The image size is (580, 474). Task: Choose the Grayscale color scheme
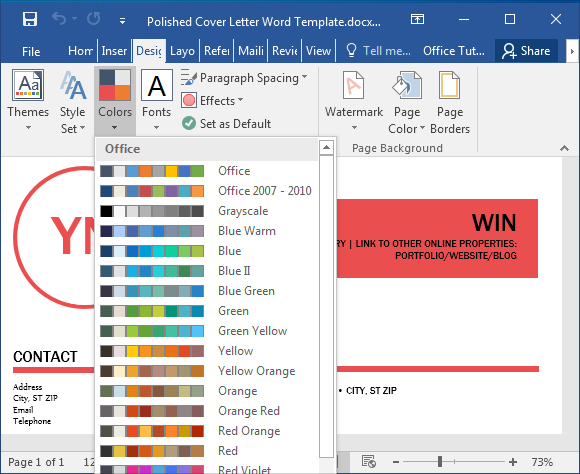206,211
